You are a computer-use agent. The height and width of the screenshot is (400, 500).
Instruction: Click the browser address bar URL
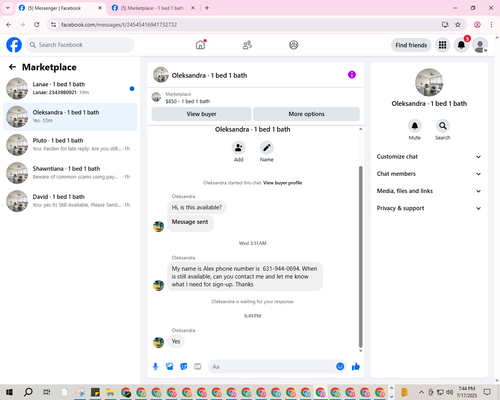click(x=119, y=25)
